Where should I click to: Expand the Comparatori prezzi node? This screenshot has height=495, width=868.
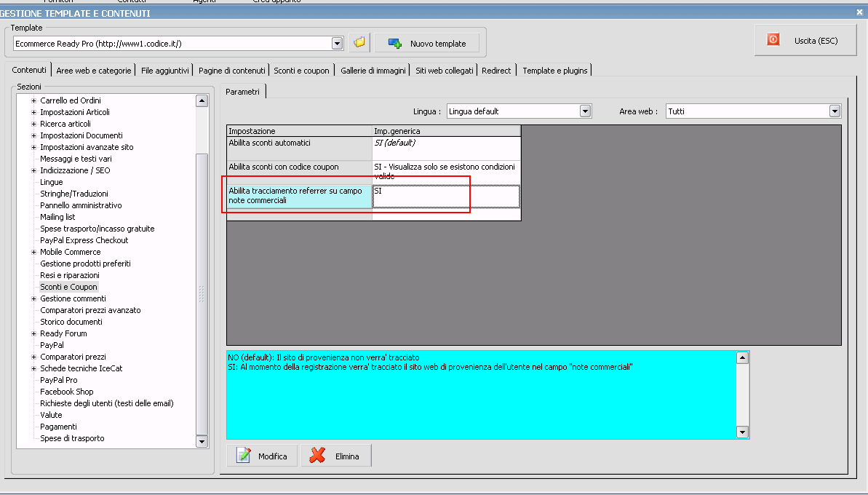33,357
